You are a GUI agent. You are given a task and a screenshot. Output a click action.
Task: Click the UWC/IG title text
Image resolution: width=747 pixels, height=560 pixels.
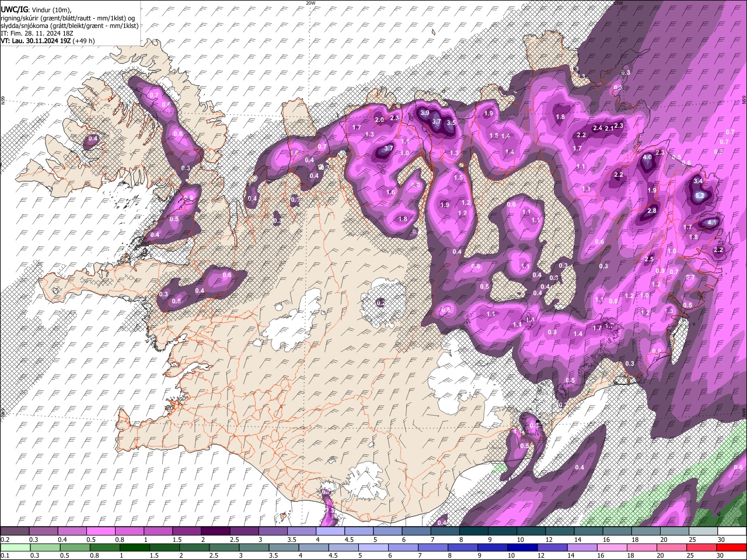pyautogui.click(x=13, y=10)
